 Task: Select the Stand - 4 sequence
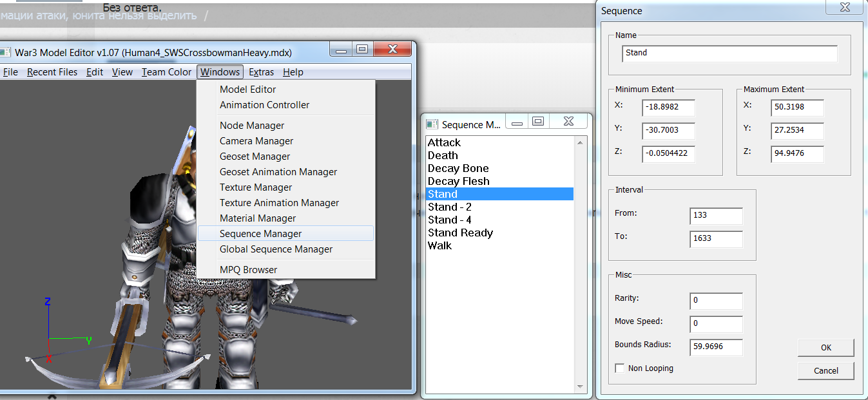[x=500, y=220]
